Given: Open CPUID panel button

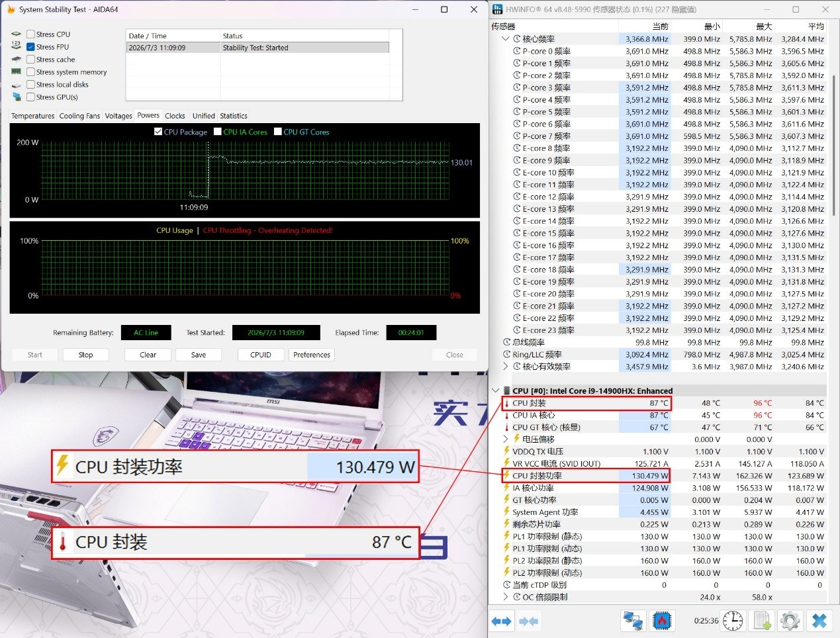Looking at the screenshot, I should pyautogui.click(x=261, y=355).
